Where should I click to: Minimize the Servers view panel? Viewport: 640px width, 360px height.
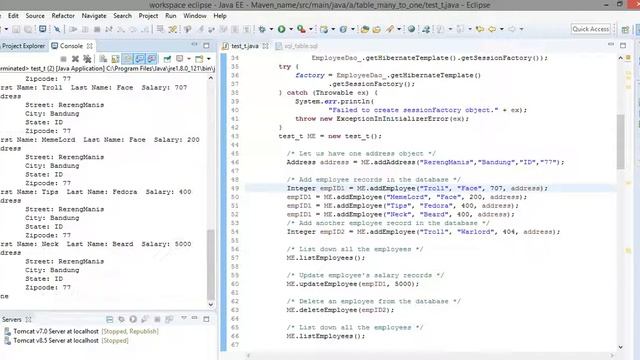click(x=195, y=318)
